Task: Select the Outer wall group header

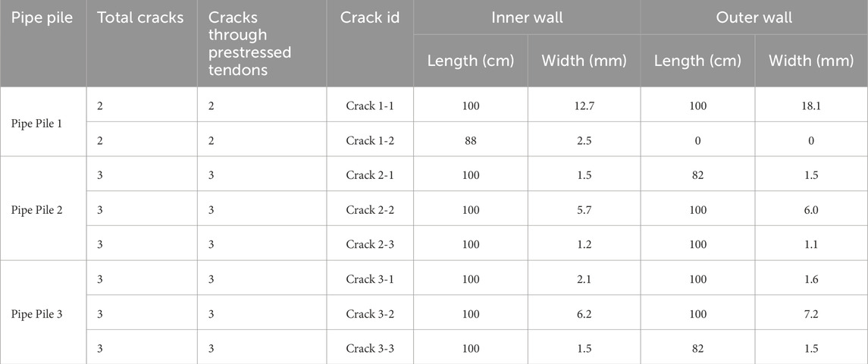Action: (x=754, y=17)
